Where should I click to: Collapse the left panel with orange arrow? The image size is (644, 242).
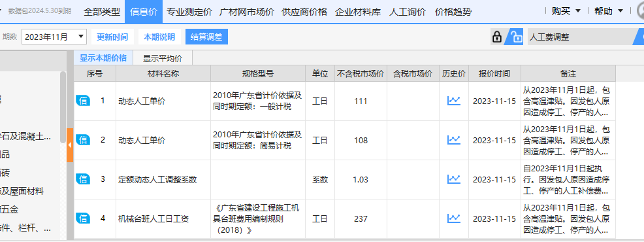tap(70, 145)
